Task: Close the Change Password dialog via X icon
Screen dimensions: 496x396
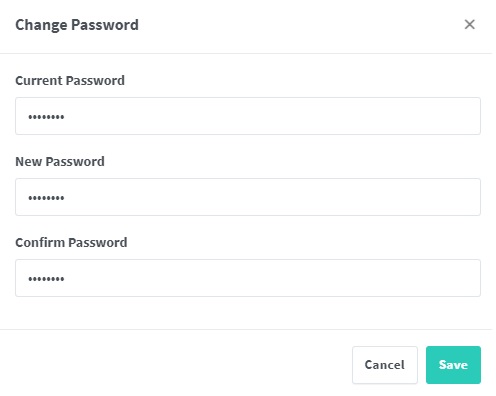Action: pos(469,24)
